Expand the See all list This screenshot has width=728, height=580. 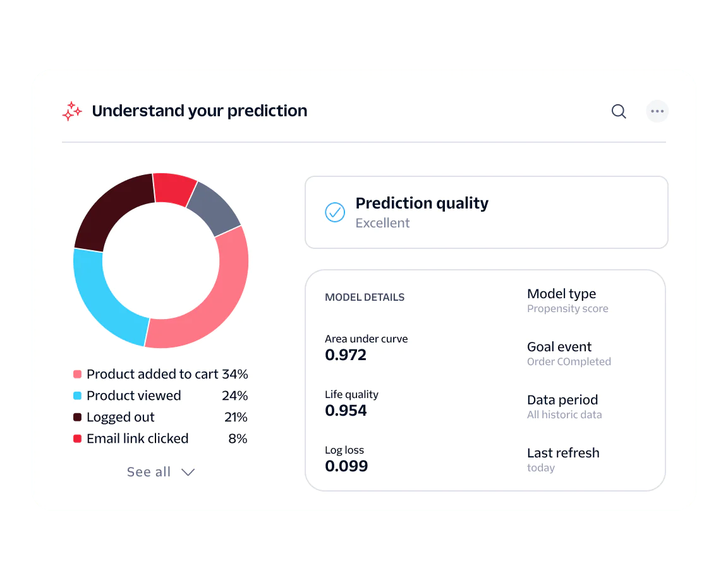point(149,471)
